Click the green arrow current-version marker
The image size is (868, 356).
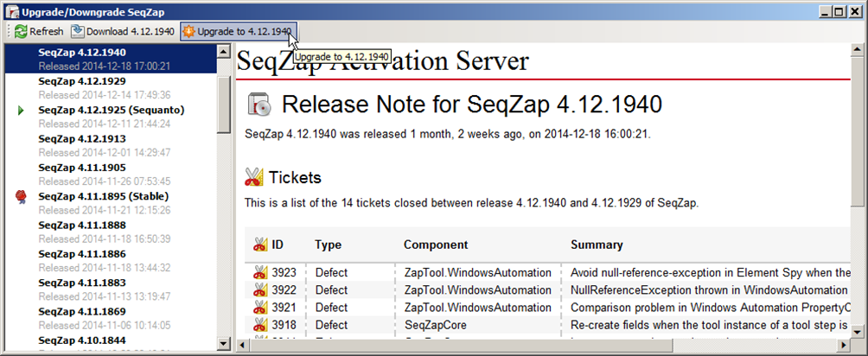coord(21,111)
